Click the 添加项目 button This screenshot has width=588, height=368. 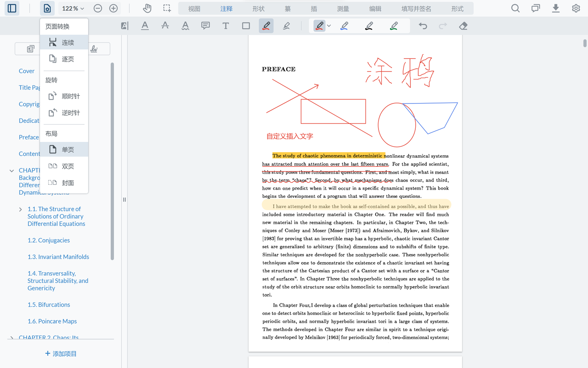click(60, 353)
